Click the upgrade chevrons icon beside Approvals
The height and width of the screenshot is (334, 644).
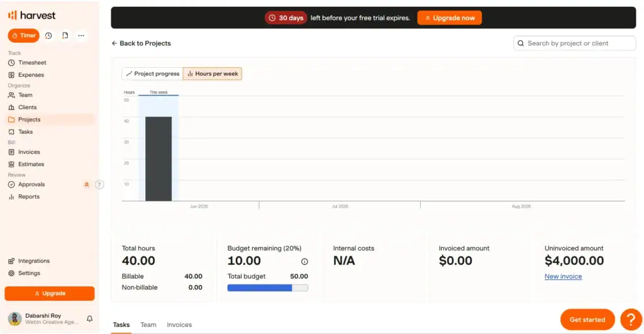click(x=87, y=184)
